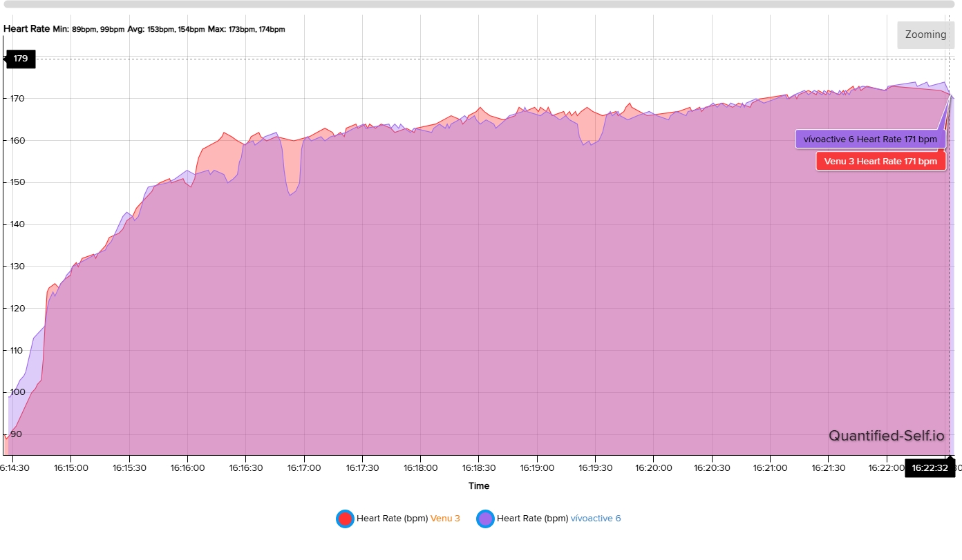Image resolution: width=962 pixels, height=560 pixels.
Task: Click the 16:21:30 time axis label
Action: (x=829, y=467)
